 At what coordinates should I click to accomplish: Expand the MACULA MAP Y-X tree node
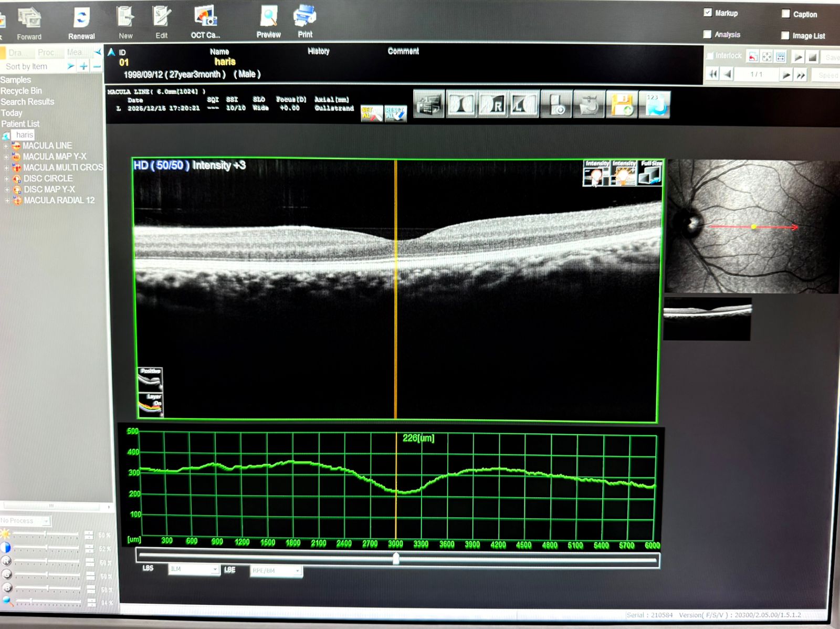click(x=6, y=157)
